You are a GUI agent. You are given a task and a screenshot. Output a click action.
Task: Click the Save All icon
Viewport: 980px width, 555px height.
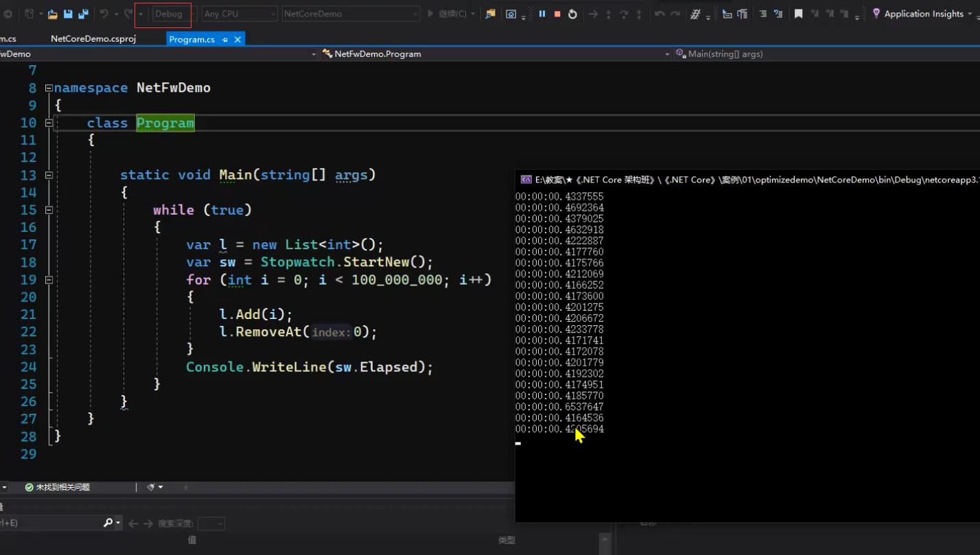click(83, 14)
